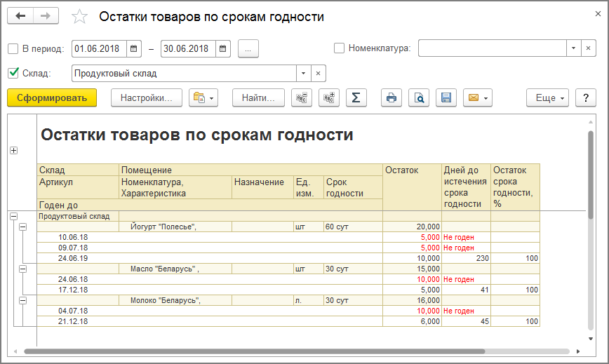This screenshot has height=364, width=609.
Task: Click the 230 days remaining cell
Action: (x=466, y=258)
